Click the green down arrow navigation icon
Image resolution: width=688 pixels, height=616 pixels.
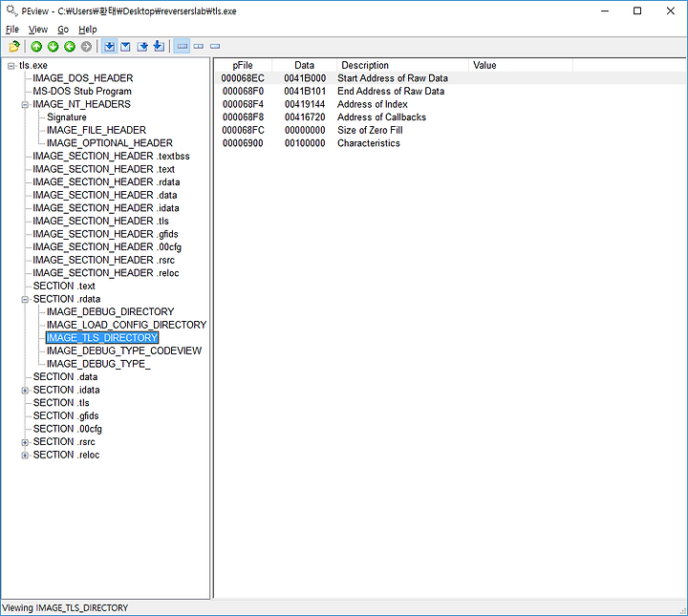(54, 46)
